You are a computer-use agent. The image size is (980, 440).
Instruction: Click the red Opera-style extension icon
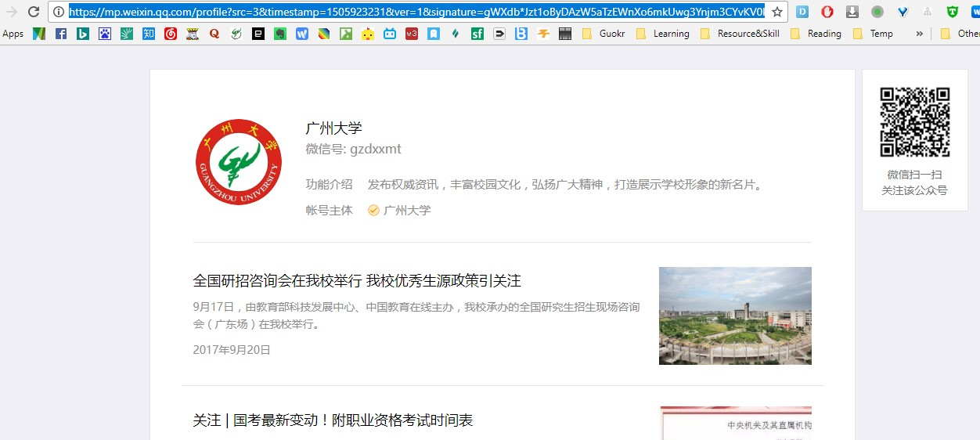(827, 12)
